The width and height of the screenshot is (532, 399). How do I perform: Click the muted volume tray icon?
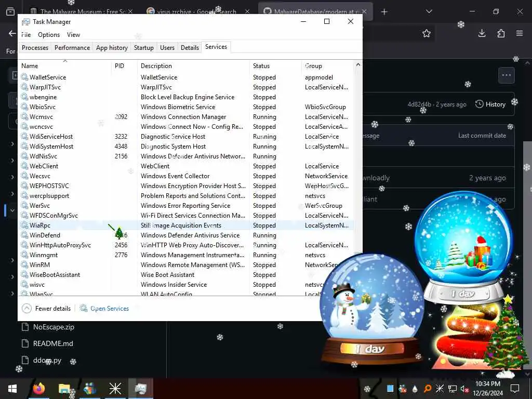tap(464, 389)
